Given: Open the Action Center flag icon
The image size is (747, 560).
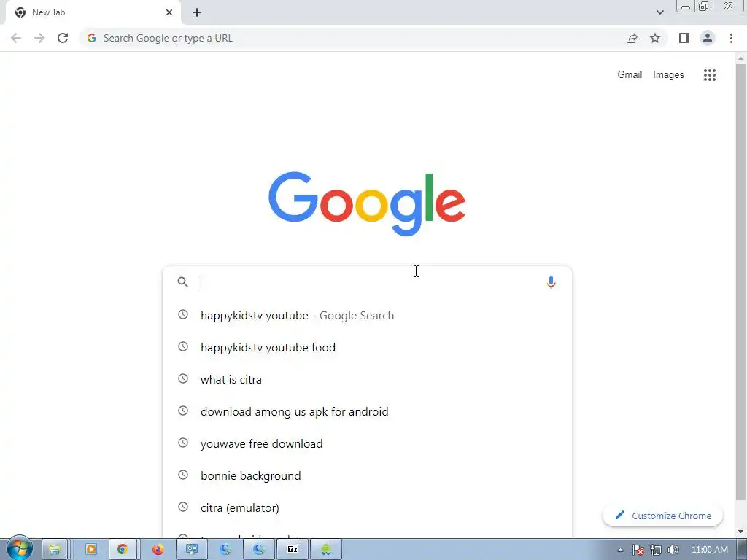Looking at the screenshot, I should pos(638,550).
